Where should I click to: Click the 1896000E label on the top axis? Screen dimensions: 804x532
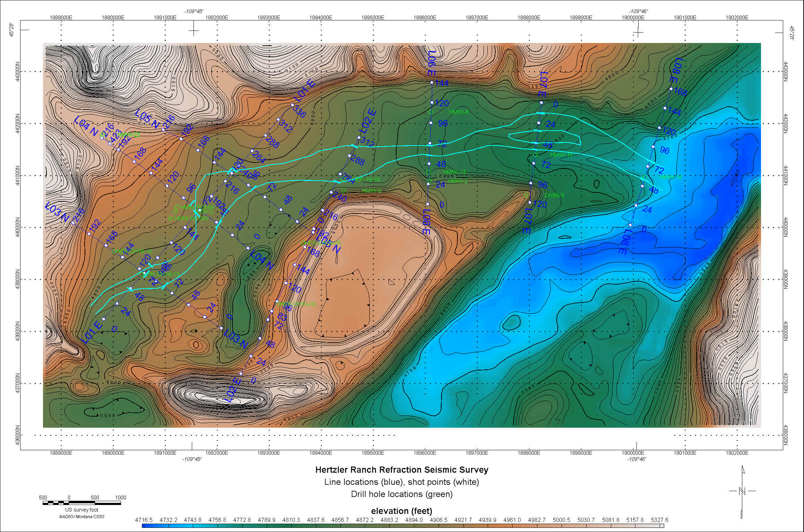point(425,17)
